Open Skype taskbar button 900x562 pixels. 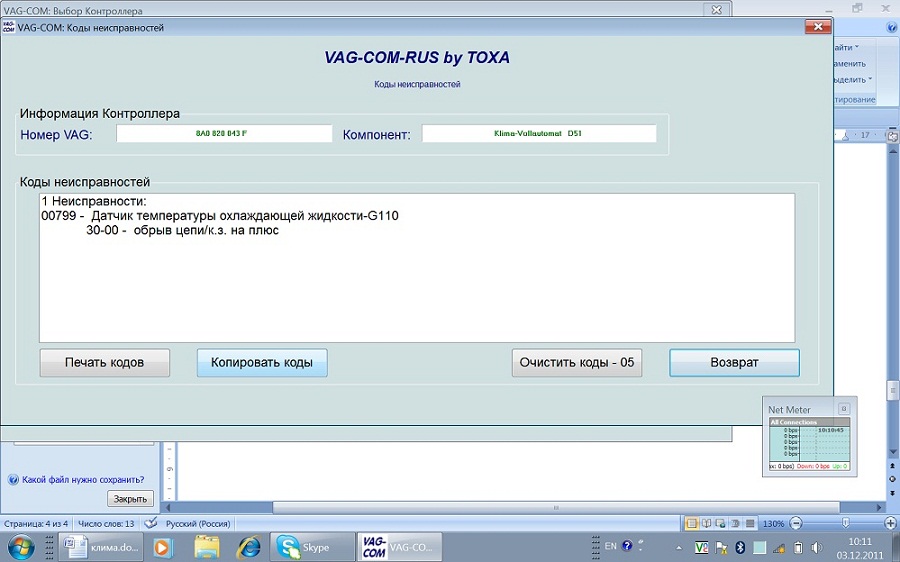coord(312,547)
